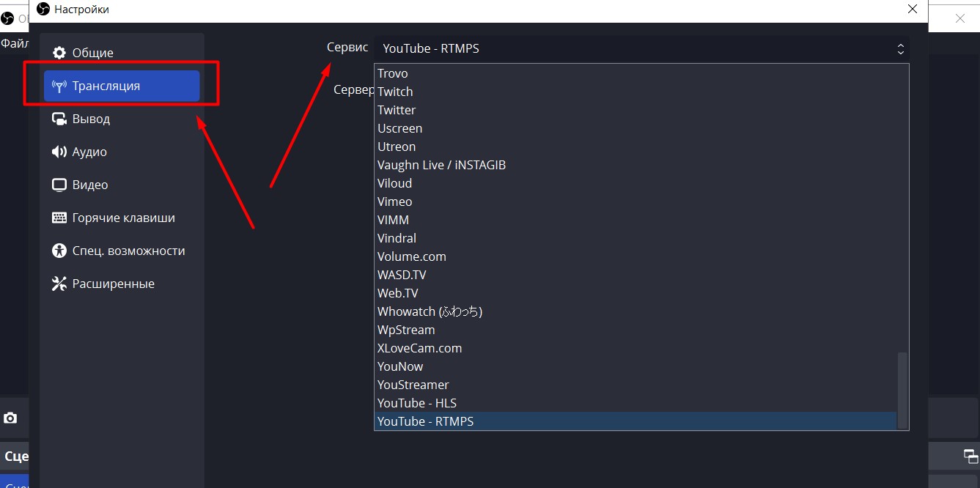Viewport: 980px width, 488px height.
Task: Click the tools icon beside Расширенные
Action: pos(59,284)
